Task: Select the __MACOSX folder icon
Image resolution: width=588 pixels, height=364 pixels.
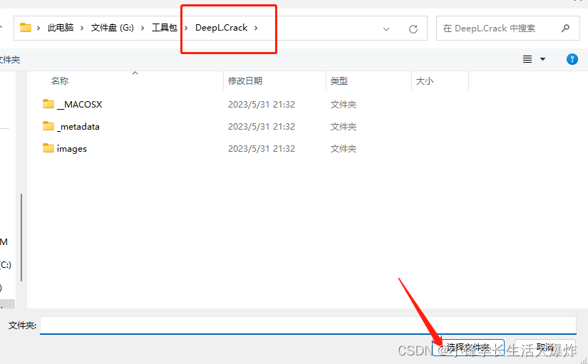Action: click(48, 104)
